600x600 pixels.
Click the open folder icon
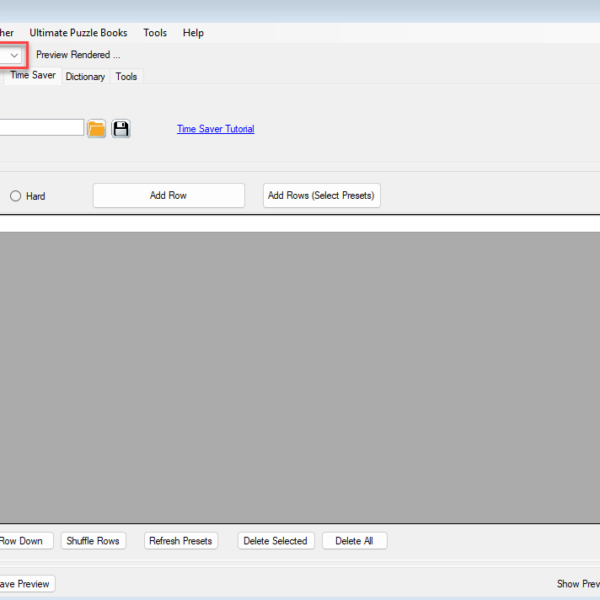pos(96,129)
